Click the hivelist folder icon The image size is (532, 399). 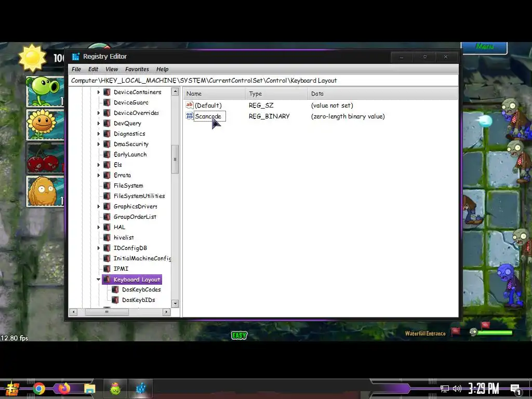coord(107,237)
